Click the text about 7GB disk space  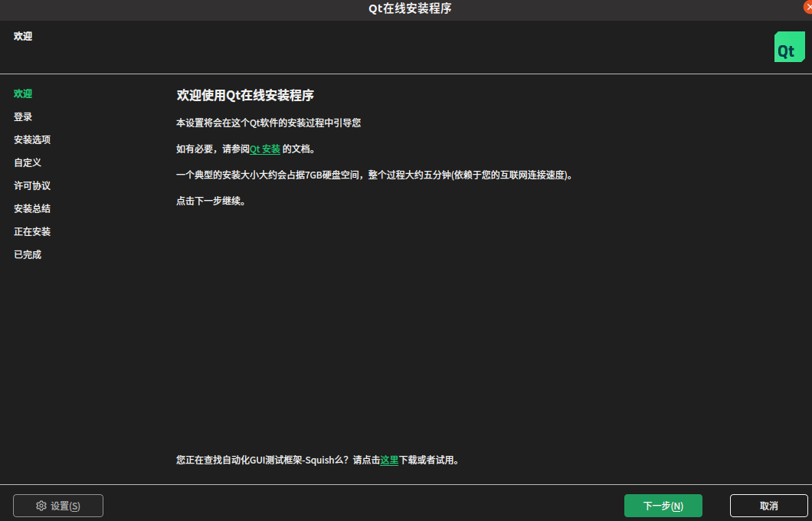(x=375, y=175)
